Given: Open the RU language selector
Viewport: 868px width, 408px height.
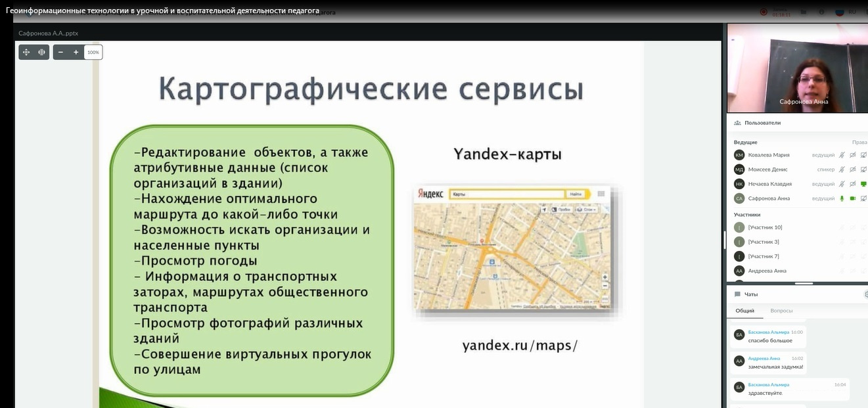Looking at the screenshot, I should pos(846,12).
